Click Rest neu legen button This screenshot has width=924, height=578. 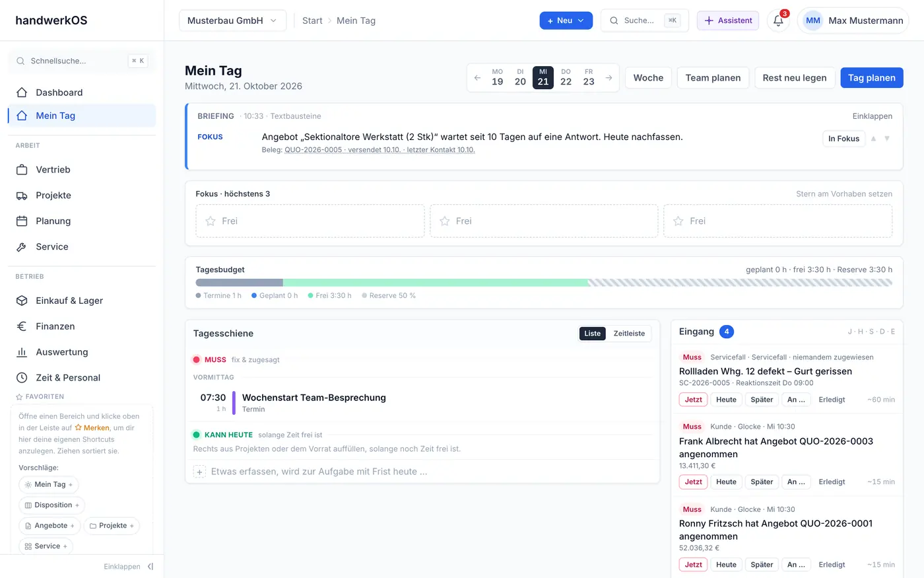(x=795, y=78)
